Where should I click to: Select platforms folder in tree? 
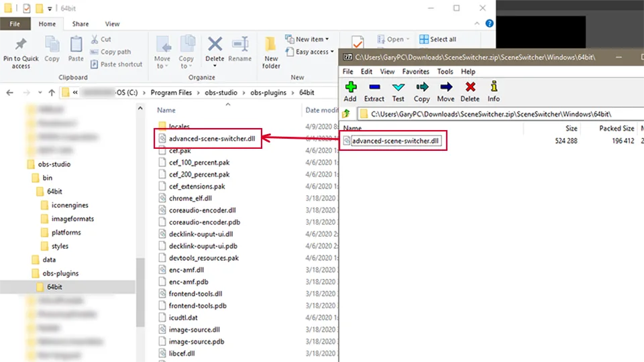(x=66, y=233)
